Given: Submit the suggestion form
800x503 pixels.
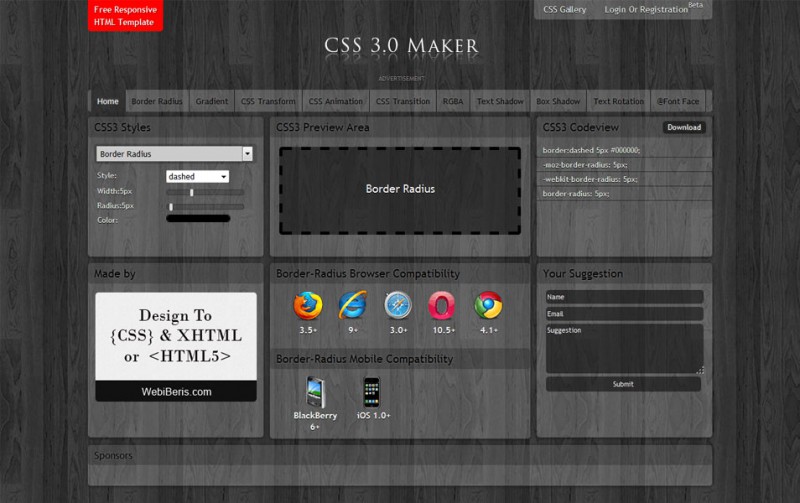Looking at the screenshot, I should point(623,384).
